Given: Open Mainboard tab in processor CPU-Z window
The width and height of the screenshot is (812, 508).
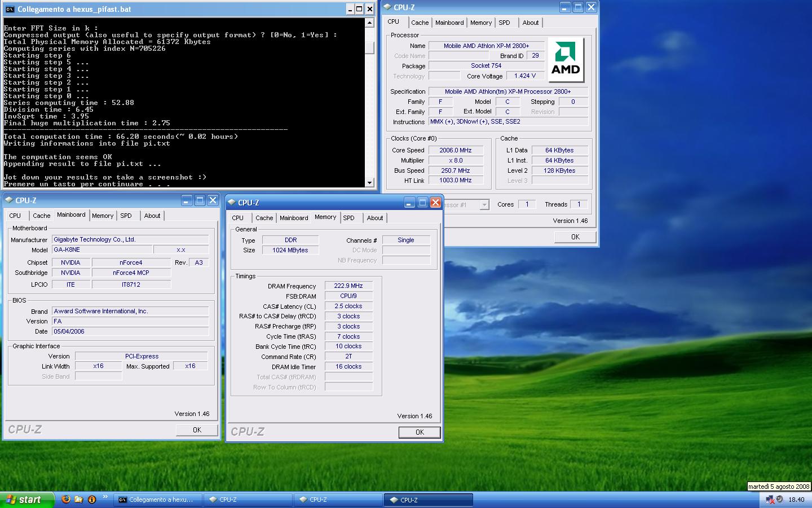Looking at the screenshot, I should (449, 23).
